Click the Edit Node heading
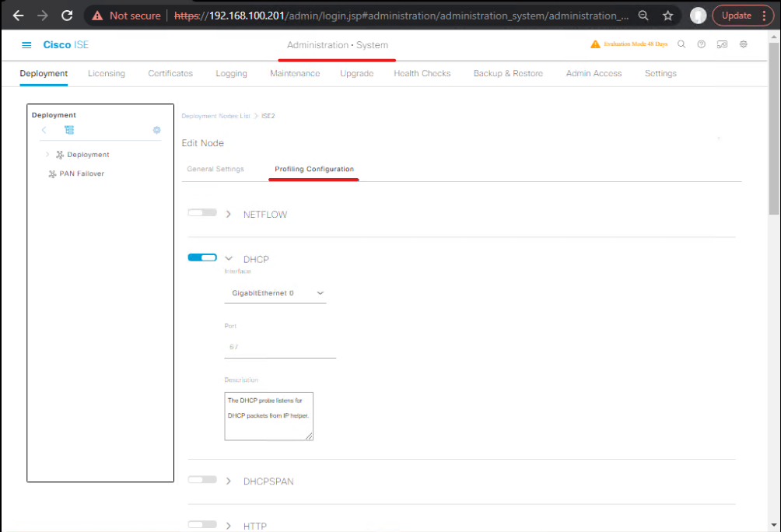The height and width of the screenshot is (532, 781). coord(203,143)
